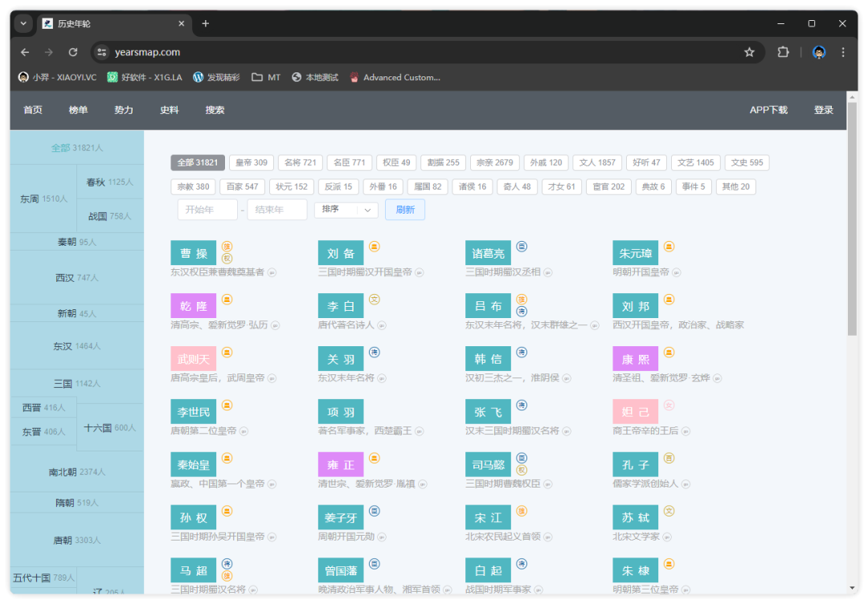Go to 榜单 in the navigation bar
The image size is (868, 604).
pos(78,110)
